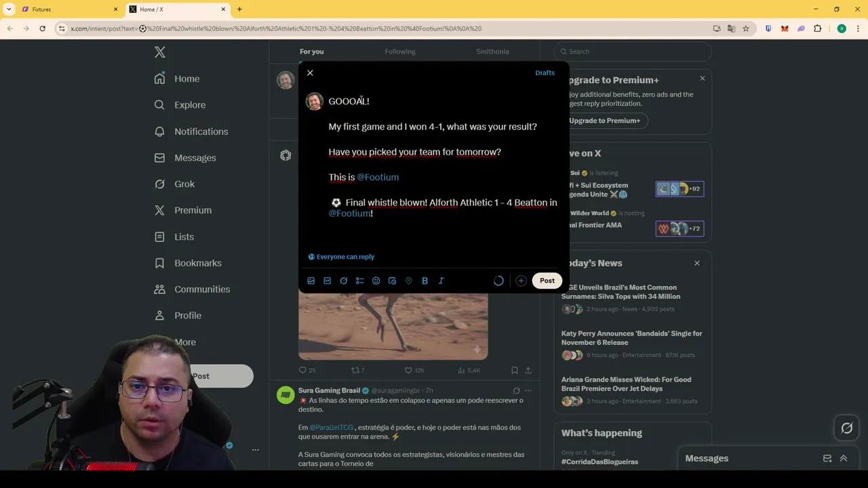Open Home in left sidebar
868x488 pixels.
pos(177,79)
